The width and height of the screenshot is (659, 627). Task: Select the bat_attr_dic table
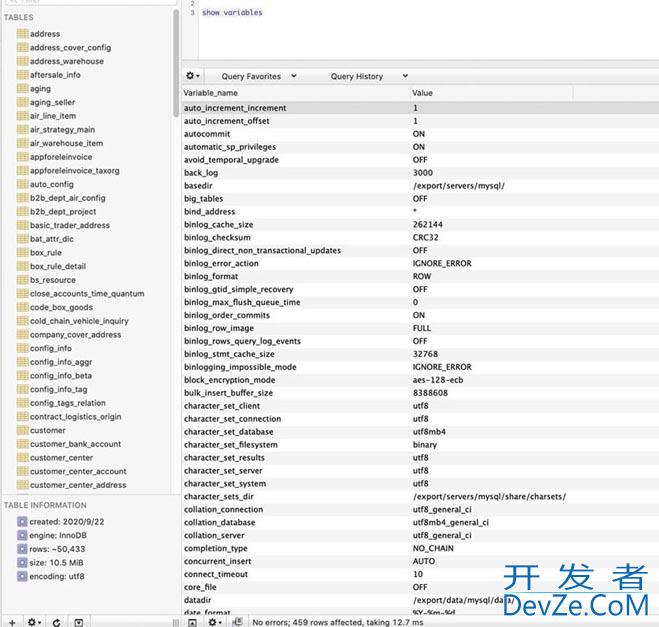point(52,239)
